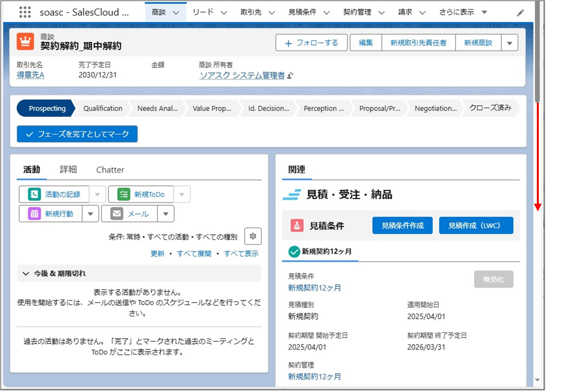
Task: Click the 見積・受注・納品 blue stripes logo
Action: click(292, 194)
